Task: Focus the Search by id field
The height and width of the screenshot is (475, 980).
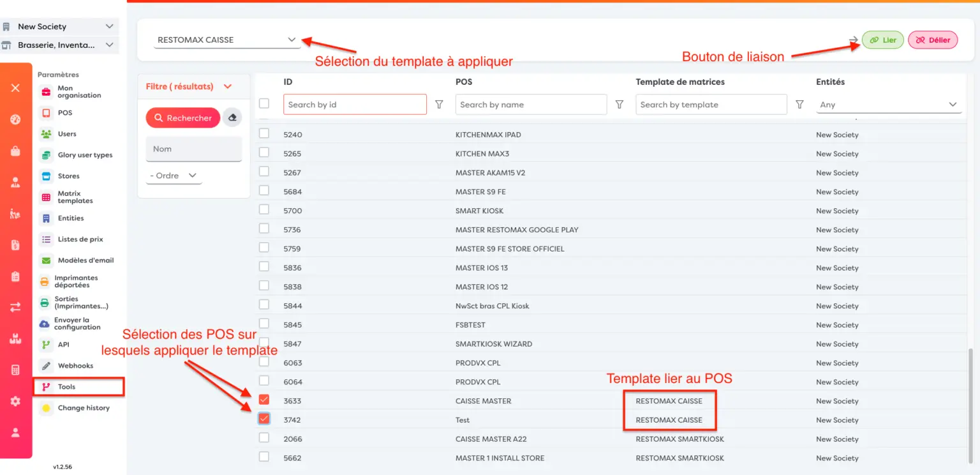Action: [355, 105]
